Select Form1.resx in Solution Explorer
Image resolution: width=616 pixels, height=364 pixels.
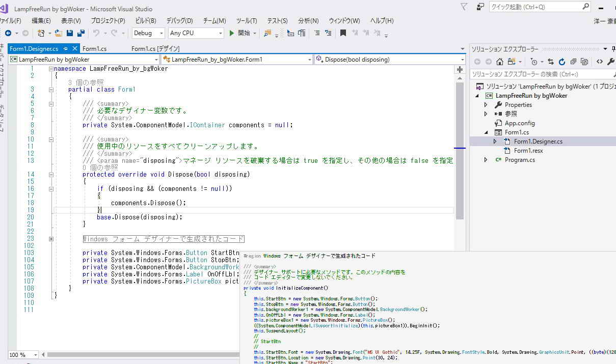(528, 151)
